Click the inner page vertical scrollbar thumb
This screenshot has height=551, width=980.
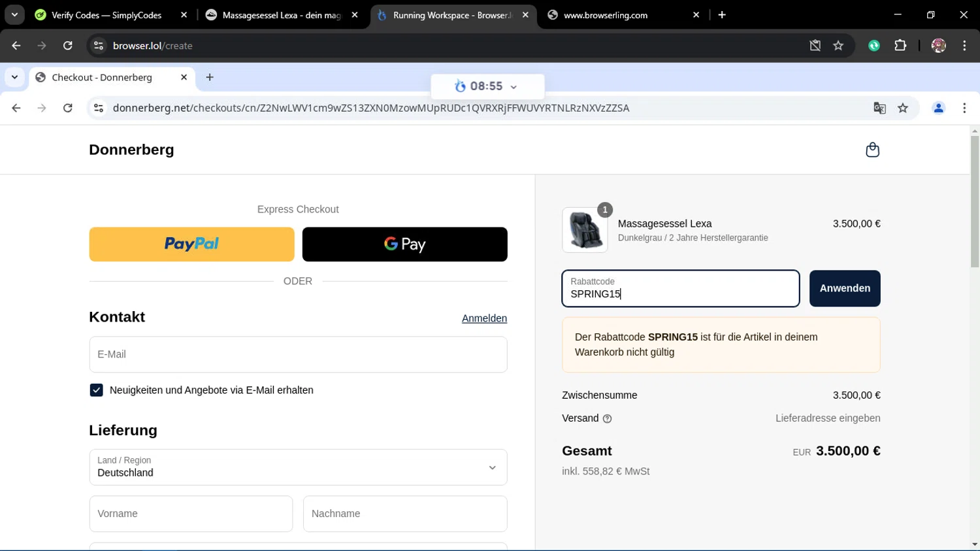pos(974,201)
